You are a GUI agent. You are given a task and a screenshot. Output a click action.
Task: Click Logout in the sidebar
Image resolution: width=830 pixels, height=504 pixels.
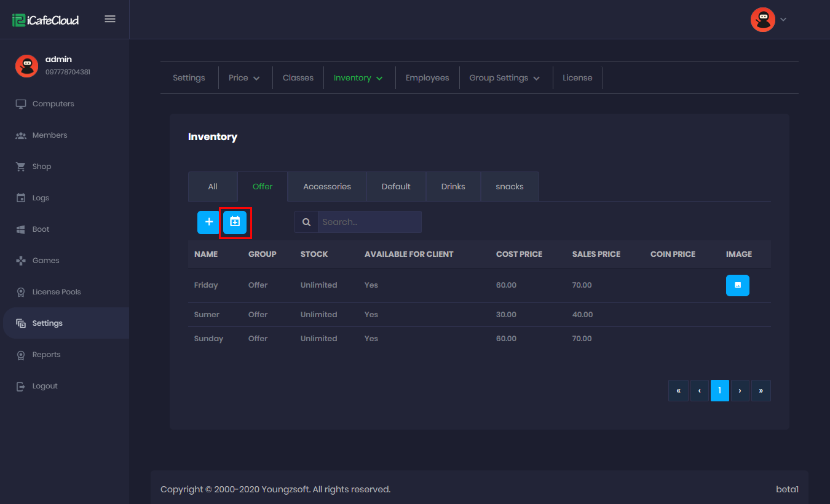coord(45,386)
